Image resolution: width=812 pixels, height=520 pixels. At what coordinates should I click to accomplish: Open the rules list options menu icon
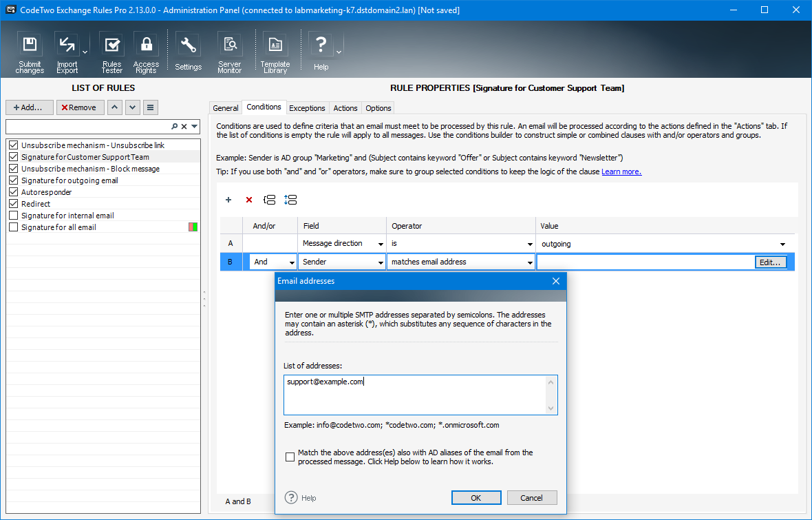[150, 107]
